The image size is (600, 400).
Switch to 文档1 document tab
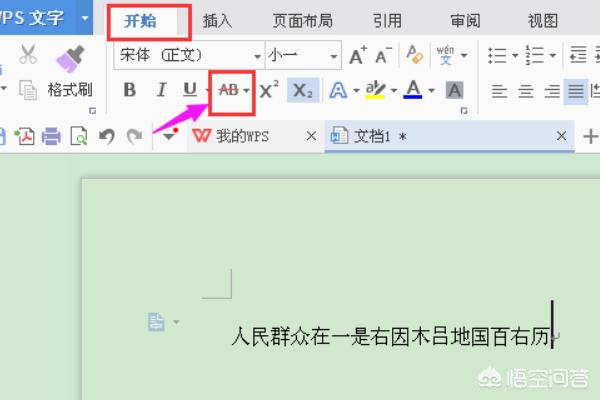click(449, 136)
